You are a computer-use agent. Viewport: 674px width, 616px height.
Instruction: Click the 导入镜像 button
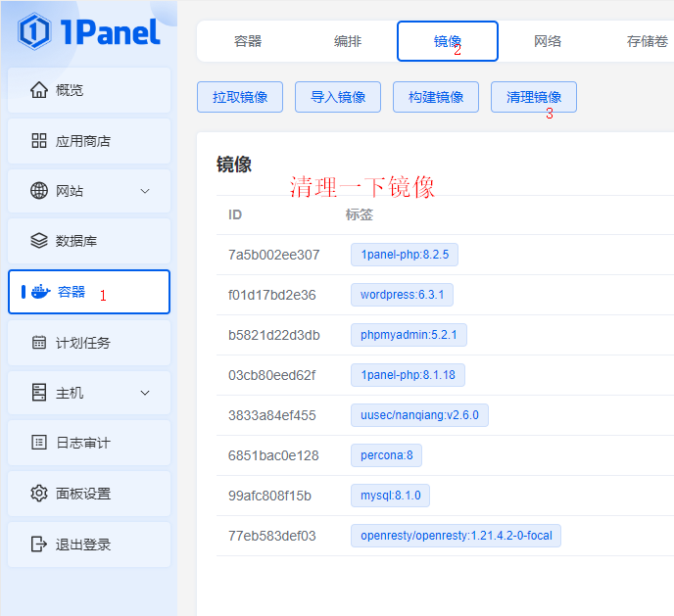pos(338,97)
